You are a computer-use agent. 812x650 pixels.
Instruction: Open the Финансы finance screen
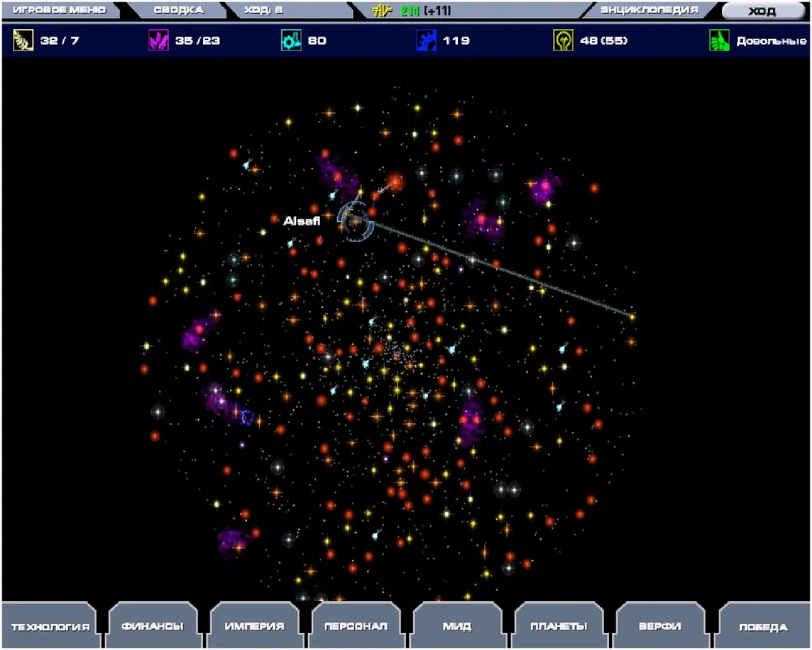coord(152,626)
